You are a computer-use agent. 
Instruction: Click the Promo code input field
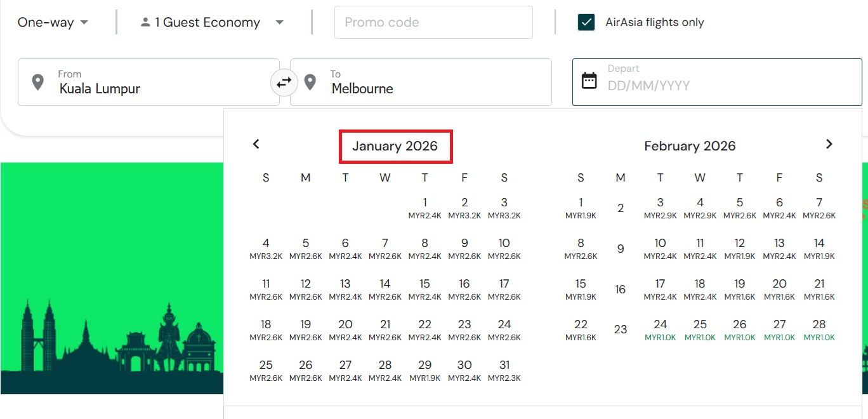[433, 22]
